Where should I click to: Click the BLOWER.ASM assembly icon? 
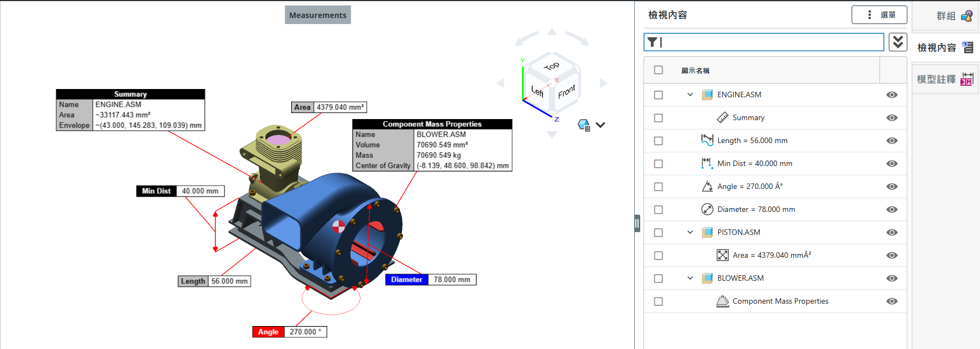pos(707,278)
